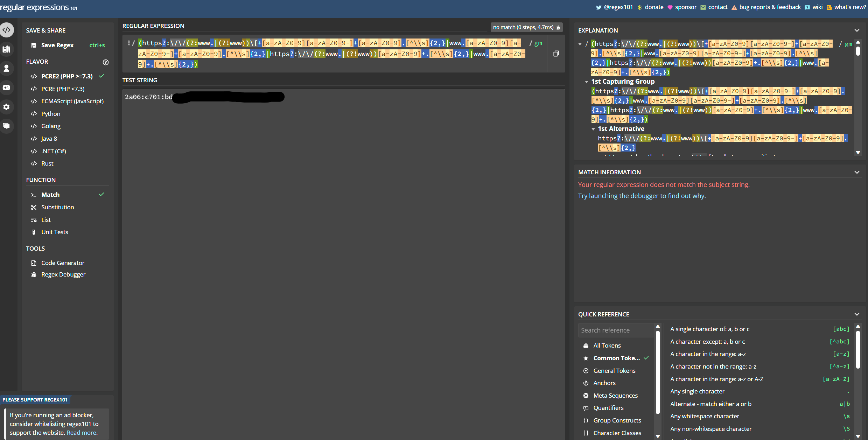
Task: Switch function to Substitution
Action: [57, 207]
